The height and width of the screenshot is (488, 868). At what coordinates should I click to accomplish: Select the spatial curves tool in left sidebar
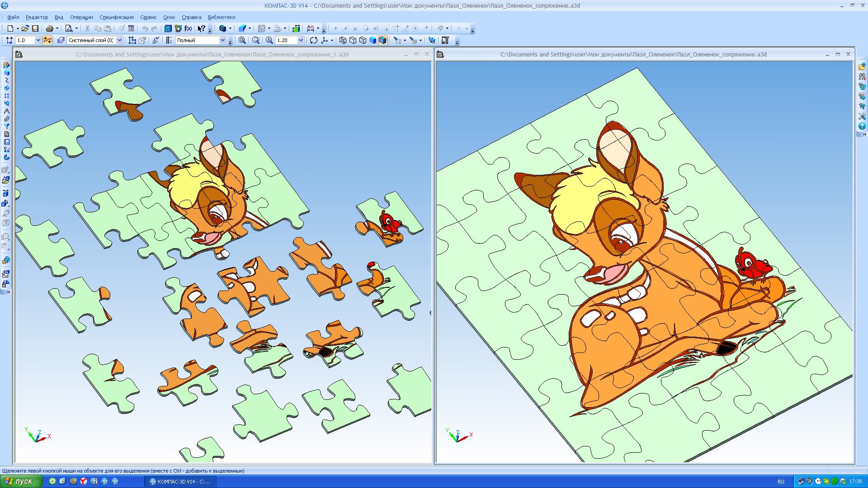pos(7,80)
